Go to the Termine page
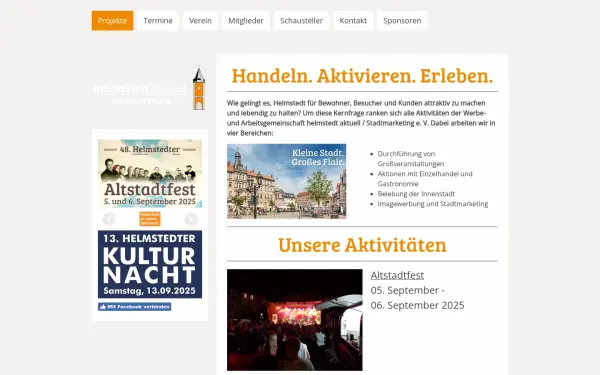Image resolution: width=600 pixels, height=375 pixels. tap(158, 21)
